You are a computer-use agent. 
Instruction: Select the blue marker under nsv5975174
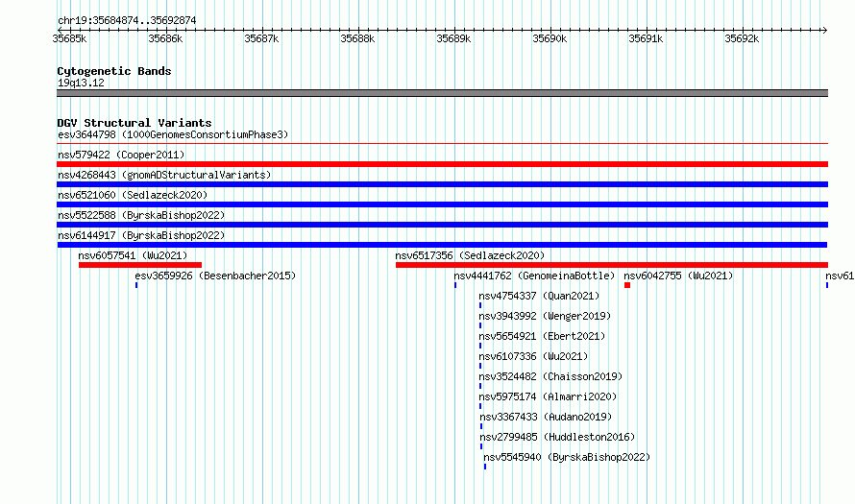pyautogui.click(x=480, y=406)
